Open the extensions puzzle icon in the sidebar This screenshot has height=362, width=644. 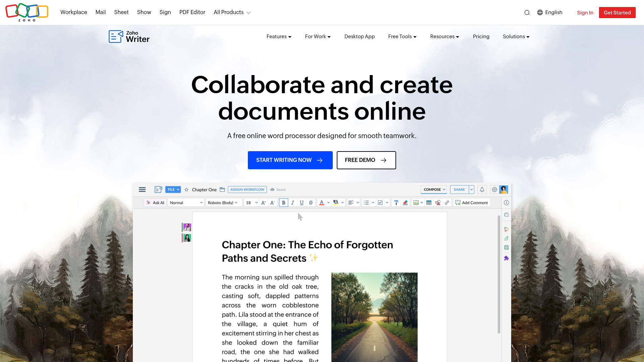click(506, 258)
